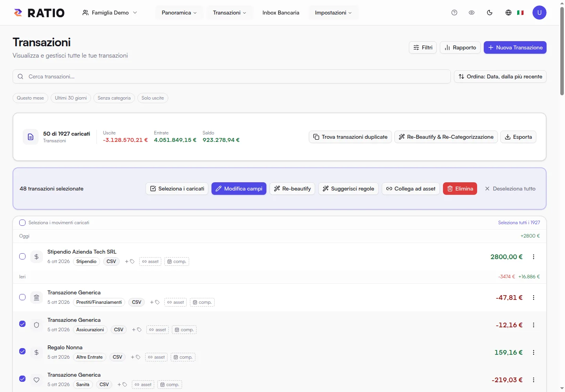This screenshot has width=565, height=392.
Task: Add tag to Regalo Nonna transaction
Action: pyautogui.click(x=135, y=357)
